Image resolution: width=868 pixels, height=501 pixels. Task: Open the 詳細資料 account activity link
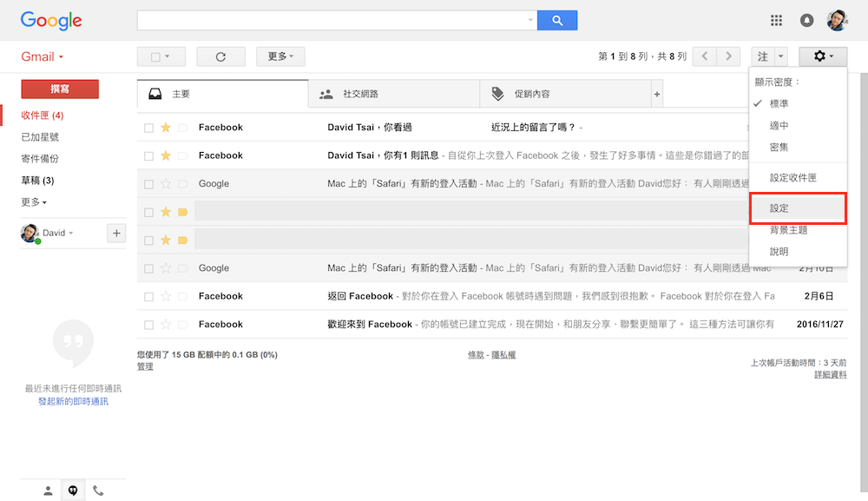pyautogui.click(x=830, y=374)
